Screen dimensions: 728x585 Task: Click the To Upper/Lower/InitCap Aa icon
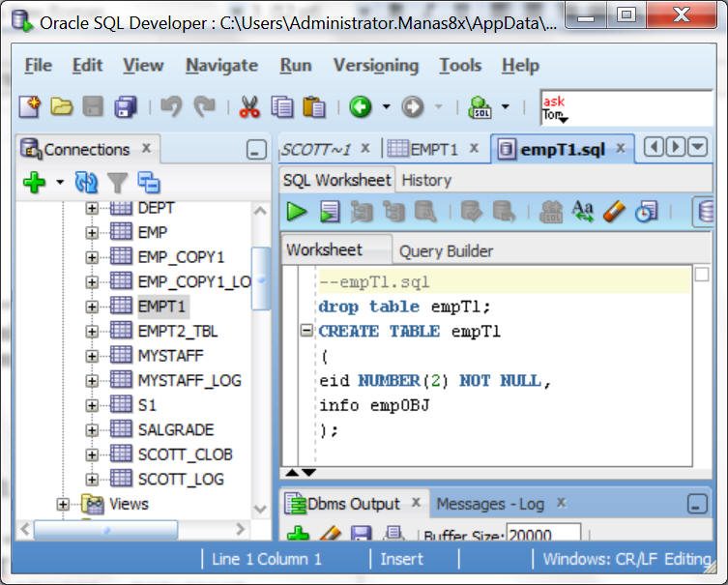[x=583, y=211]
